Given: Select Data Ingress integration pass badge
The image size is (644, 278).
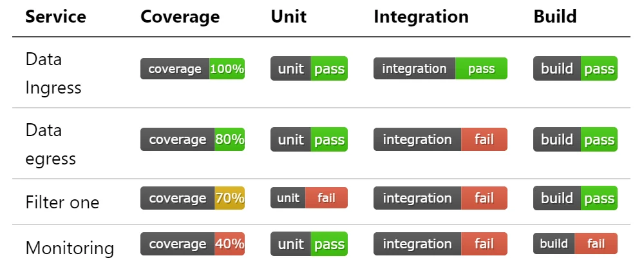Looking at the screenshot, I should coord(440,68).
